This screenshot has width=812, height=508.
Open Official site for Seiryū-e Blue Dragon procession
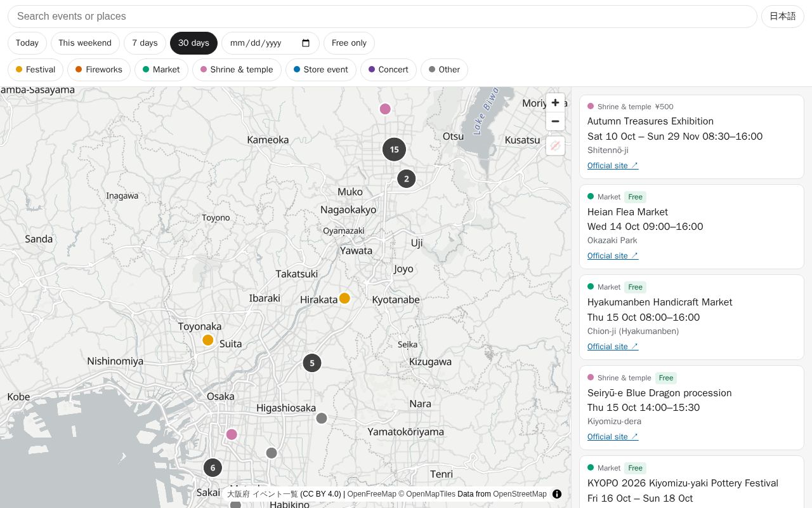click(613, 437)
